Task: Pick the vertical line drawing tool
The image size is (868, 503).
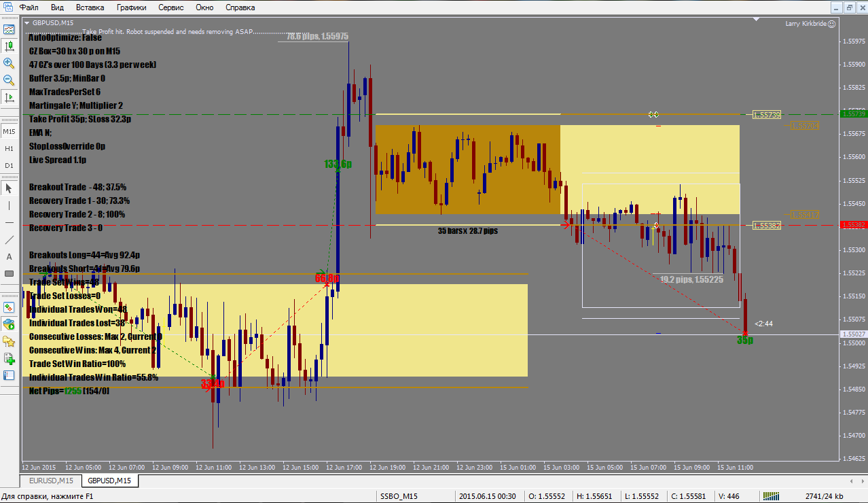Action: tap(9, 205)
